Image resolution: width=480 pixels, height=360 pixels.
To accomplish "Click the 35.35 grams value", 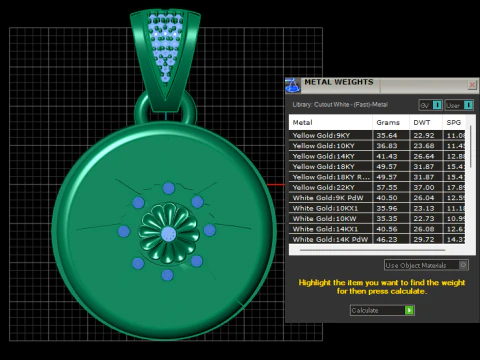I will click(387, 218).
